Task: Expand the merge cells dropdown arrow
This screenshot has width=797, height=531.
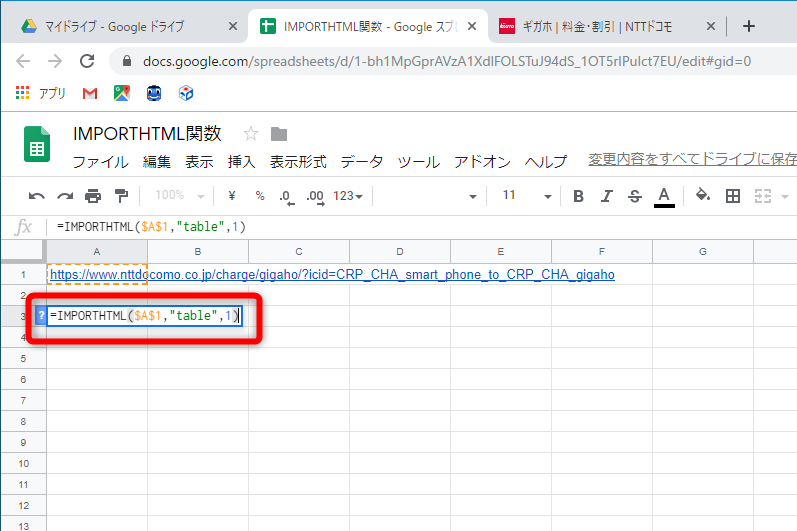Action: point(784,197)
